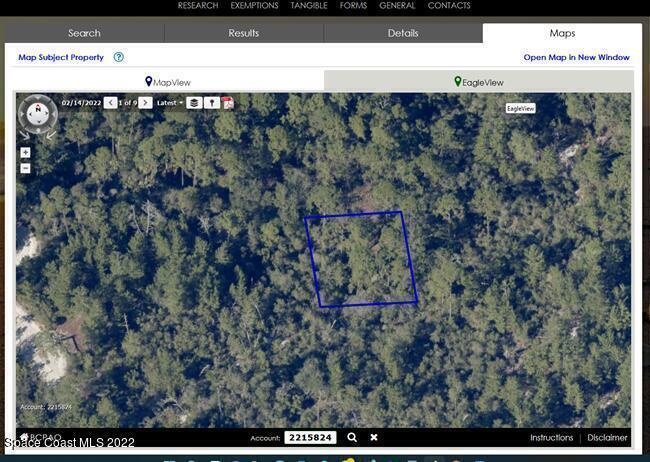The width and height of the screenshot is (650, 462).
Task: Click the map pin marker tool
Action: pyautogui.click(x=211, y=103)
